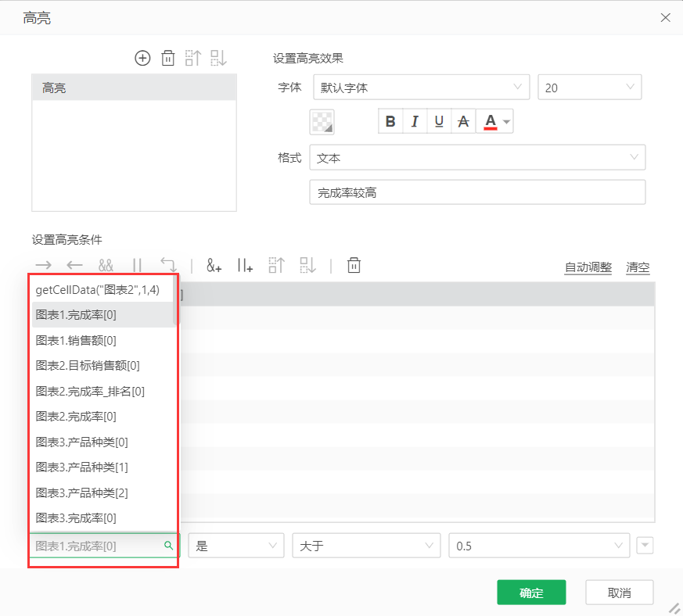Open the font family dropdown 默认字体
683x616 pixels.
421,88
